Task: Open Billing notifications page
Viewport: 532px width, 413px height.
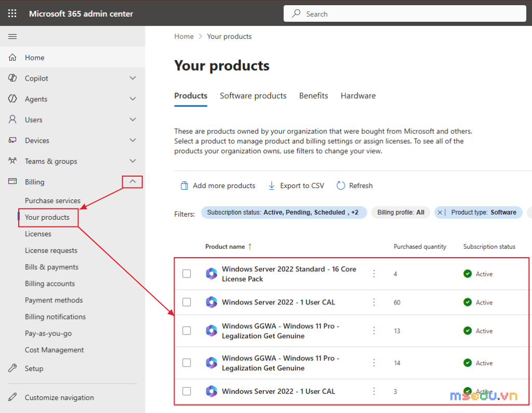Action: [55, 317]
